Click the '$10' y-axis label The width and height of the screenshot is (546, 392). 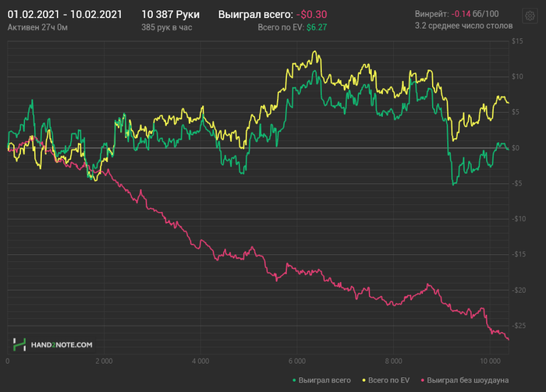(517, 76)
